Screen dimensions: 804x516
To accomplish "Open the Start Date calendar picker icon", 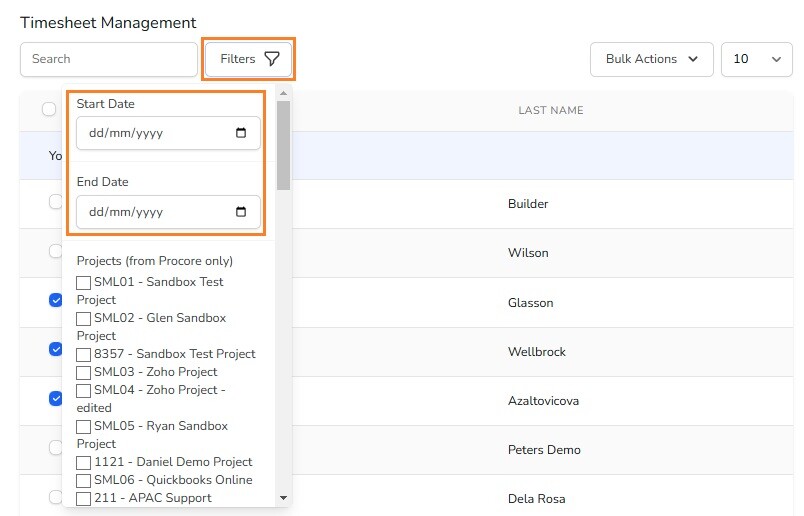I will [x=240, y=133].
